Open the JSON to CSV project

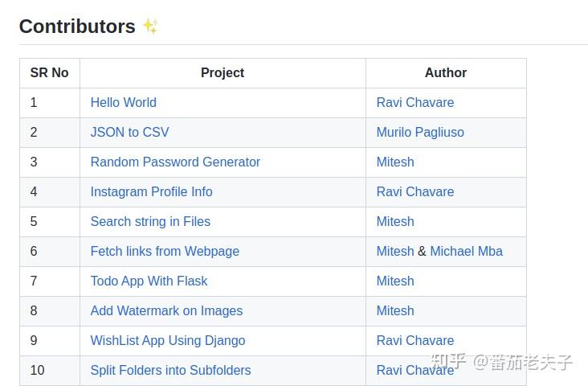click(129, 132)
